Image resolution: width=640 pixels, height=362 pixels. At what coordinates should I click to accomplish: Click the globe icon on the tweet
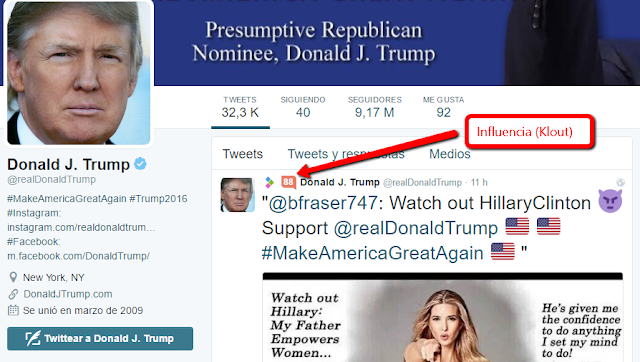coord(620,182)
